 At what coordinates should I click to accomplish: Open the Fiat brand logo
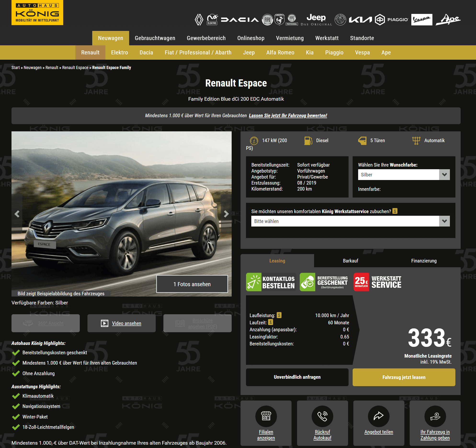(267, 20)
